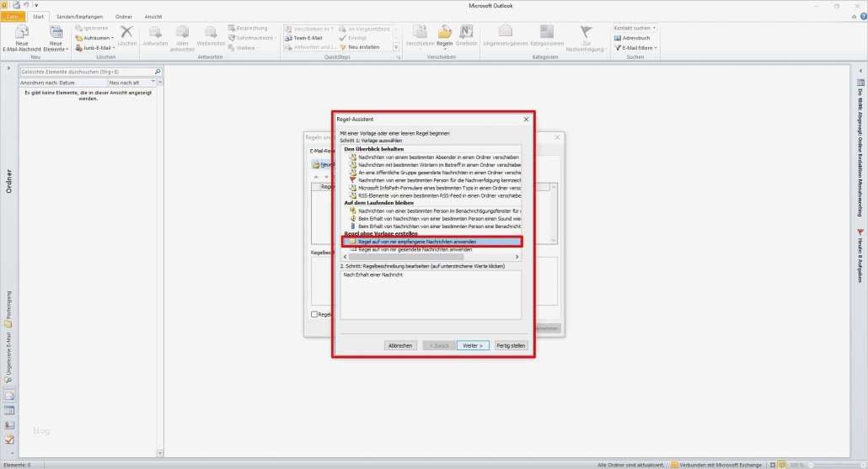The width and height of the screenshot is (868, 469).
Task: Select template 'RSS-Elemente von einem bestimmten RSS-Feed'
Action: click(x=434, y=196)
